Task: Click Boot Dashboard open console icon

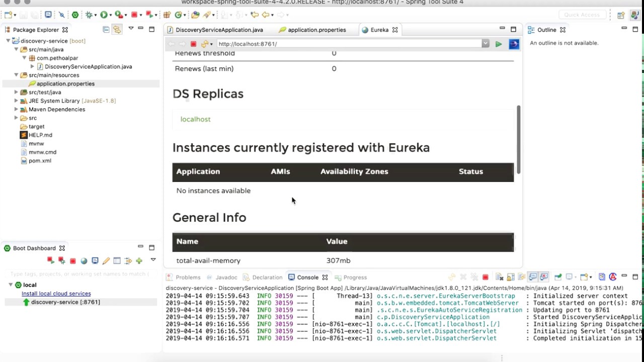Action: click(95, 261)
